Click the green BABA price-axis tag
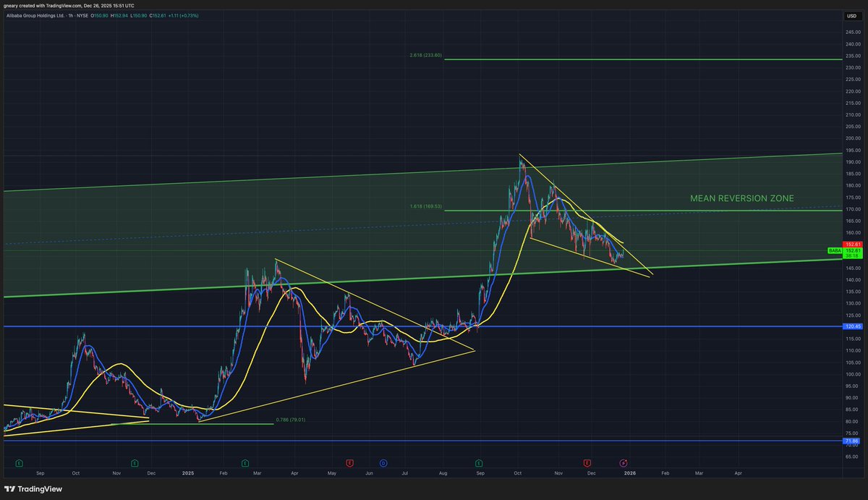868x500 pixels. [x=834, y=250]
